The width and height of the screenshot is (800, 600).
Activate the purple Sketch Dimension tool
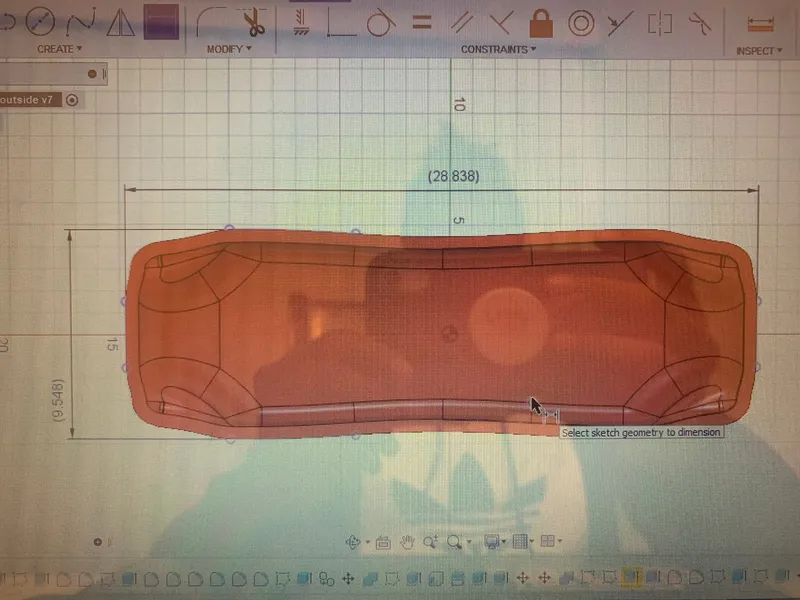[161, 22]
